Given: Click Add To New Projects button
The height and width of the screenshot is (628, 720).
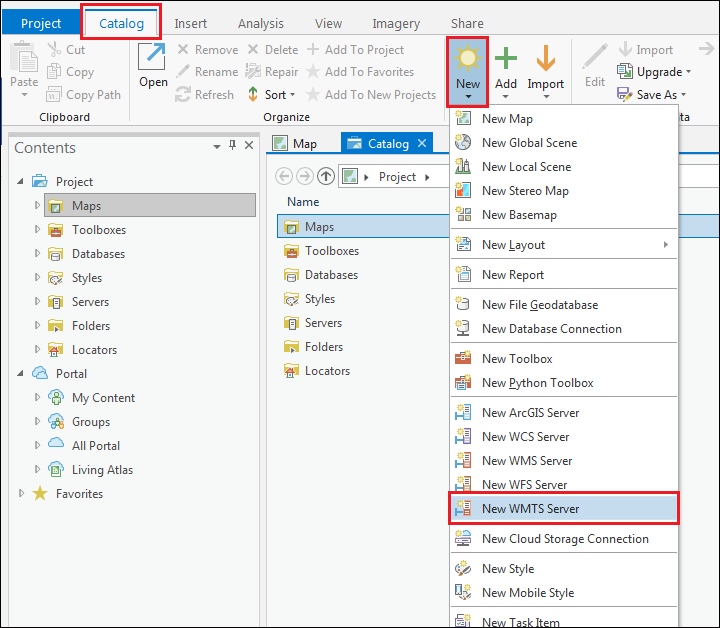Looking at the screenshot, I should pyautogui.click(x=371, y=95).
